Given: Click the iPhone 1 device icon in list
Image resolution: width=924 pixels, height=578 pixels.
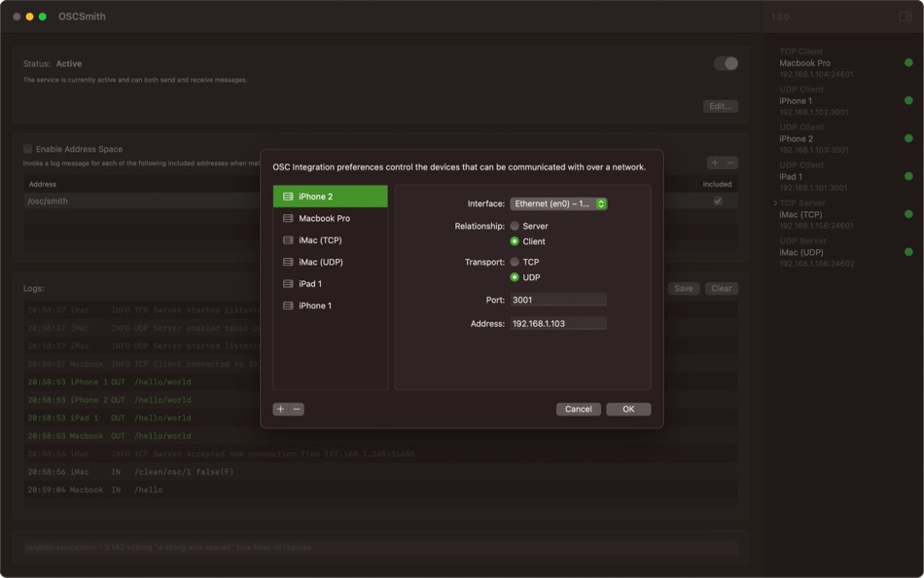Looking at the screenshot, I should pyautogui.click(x=288, y=306).
